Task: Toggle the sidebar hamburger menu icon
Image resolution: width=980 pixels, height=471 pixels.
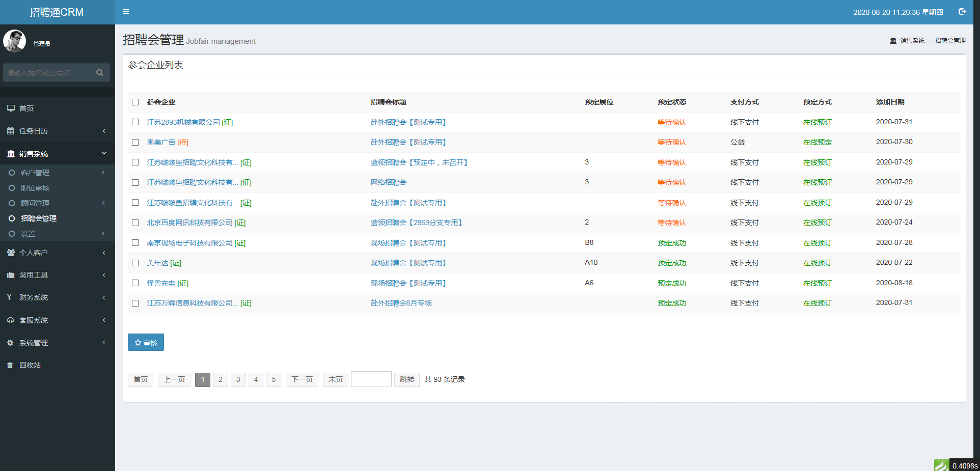Action: pyautogui.click(x=126, y=12)
